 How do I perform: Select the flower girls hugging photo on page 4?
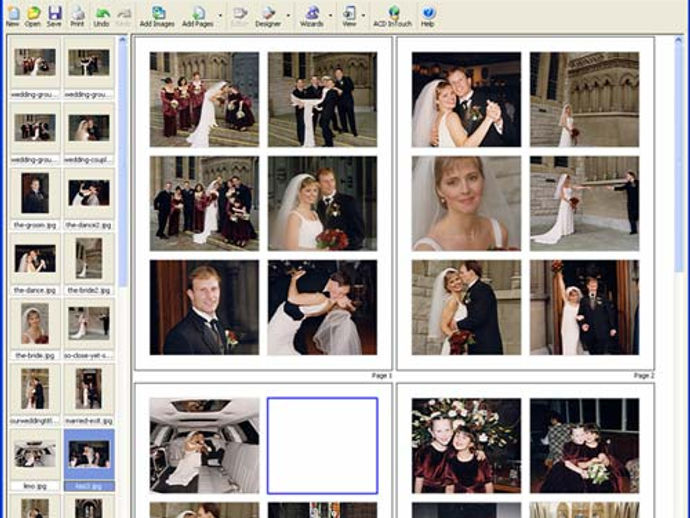(584, 445)
